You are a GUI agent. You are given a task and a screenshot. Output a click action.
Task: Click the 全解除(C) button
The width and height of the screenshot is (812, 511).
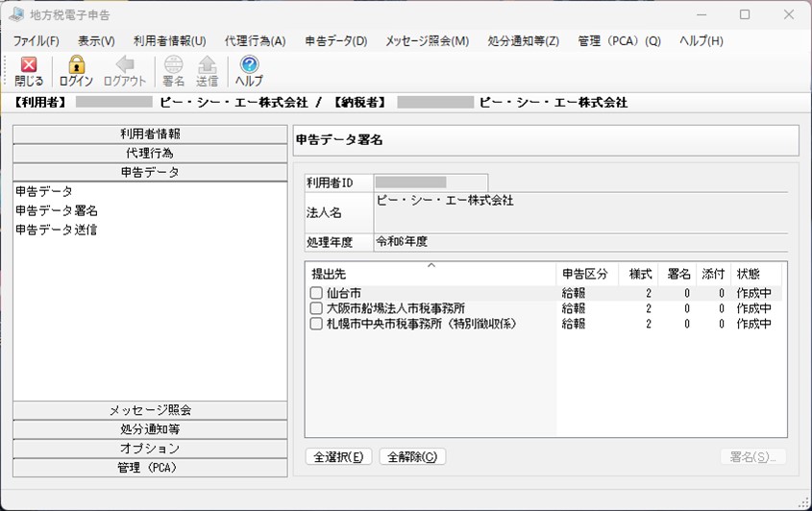click(x=413, y=456)
